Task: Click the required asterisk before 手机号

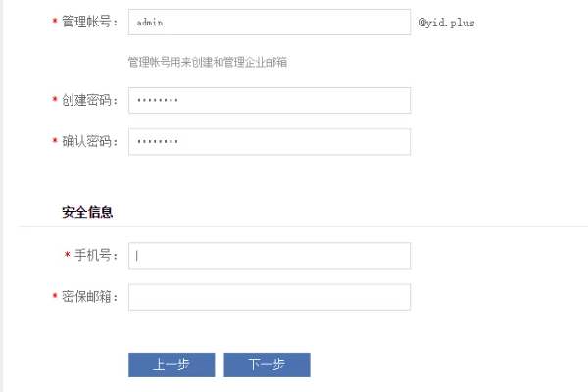Action: coord(67,256)
